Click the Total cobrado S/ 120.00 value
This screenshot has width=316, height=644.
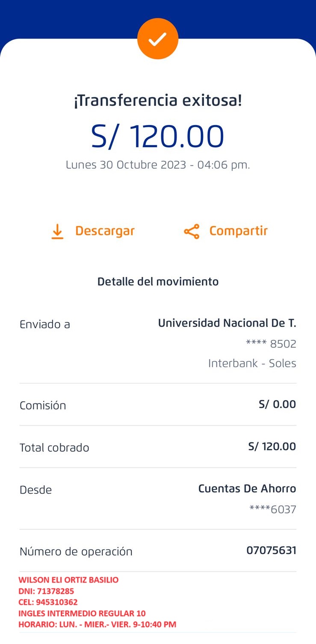[272, 447]
